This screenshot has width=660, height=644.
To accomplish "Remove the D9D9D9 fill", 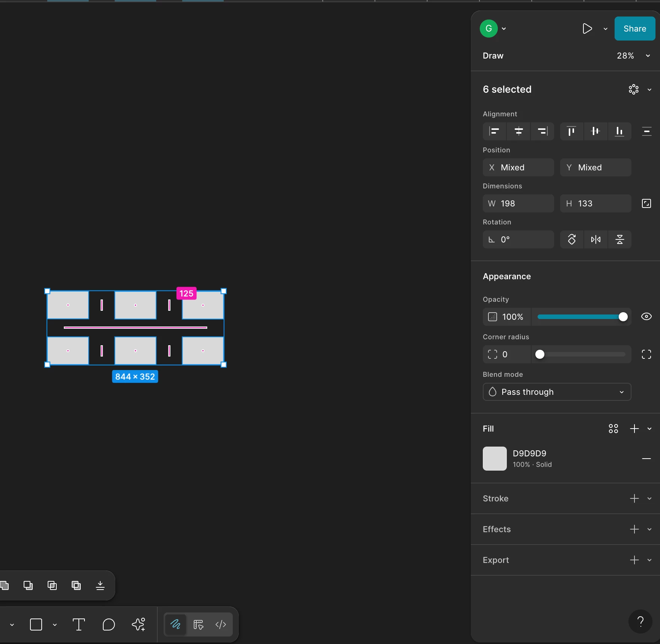I will tap(646, 459).
